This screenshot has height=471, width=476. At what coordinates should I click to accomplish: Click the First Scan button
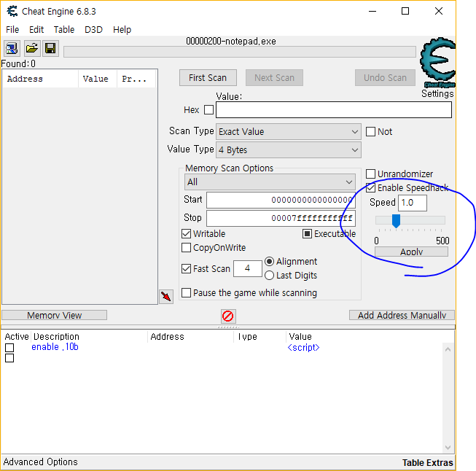[x=208, y=78]
